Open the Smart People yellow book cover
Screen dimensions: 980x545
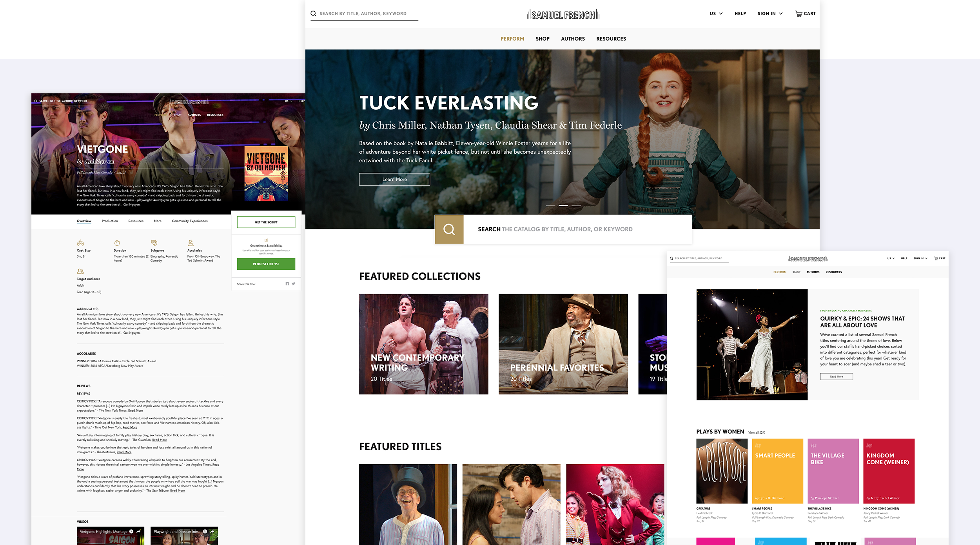(778, 471)
